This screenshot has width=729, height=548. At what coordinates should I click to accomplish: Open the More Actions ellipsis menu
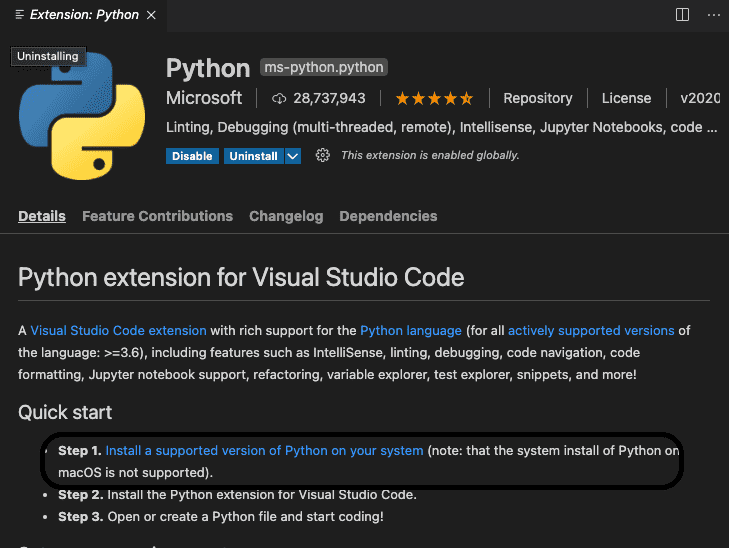tap(713, 15)
